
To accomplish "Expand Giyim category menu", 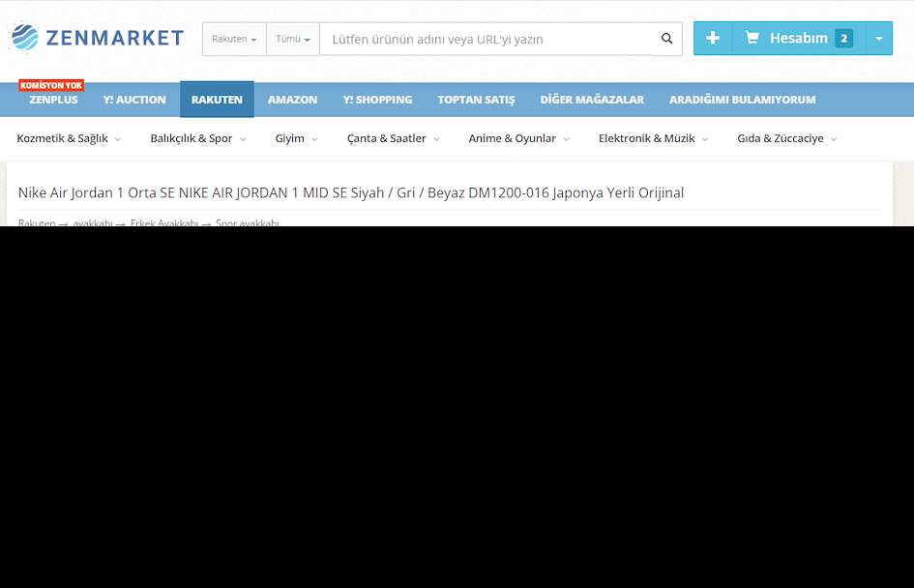I will 296,138.
